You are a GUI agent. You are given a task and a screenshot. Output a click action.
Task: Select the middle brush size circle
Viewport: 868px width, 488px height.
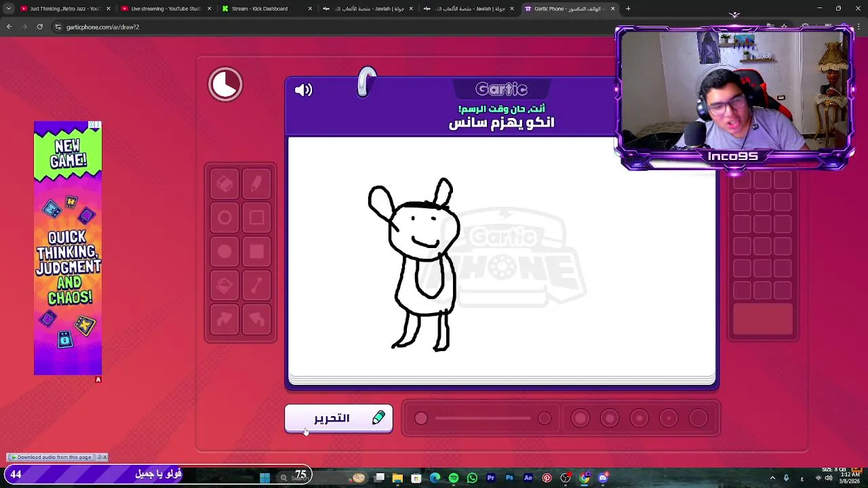click(639, 418)
